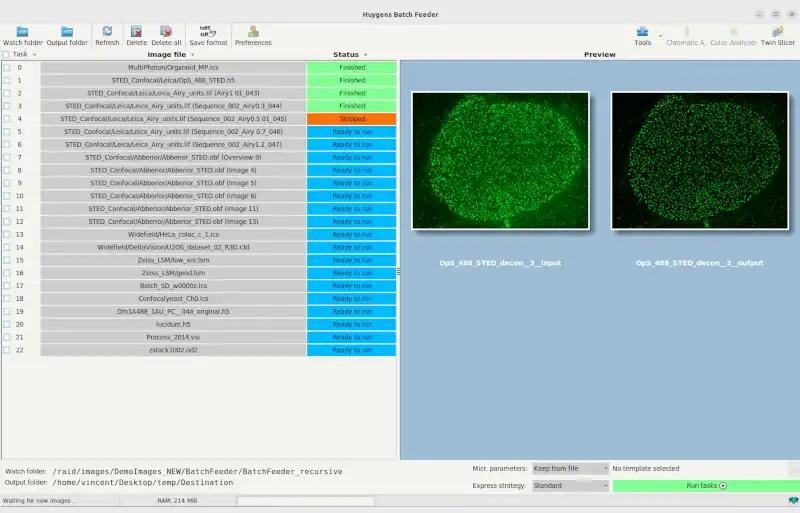Screen dimensions: 800x513
Task: Sort by the Task column arrow
Action: [34, 55]
